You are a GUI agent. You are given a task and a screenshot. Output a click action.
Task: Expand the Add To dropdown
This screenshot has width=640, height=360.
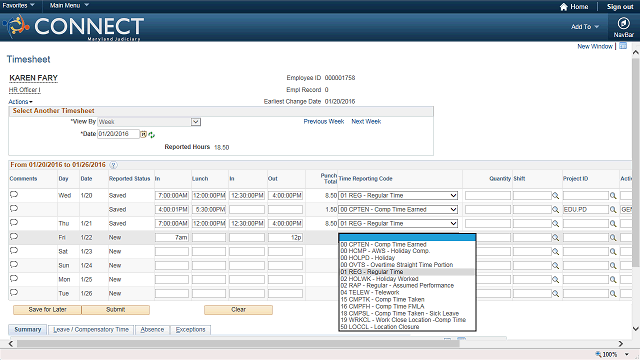tap(585, 27)
